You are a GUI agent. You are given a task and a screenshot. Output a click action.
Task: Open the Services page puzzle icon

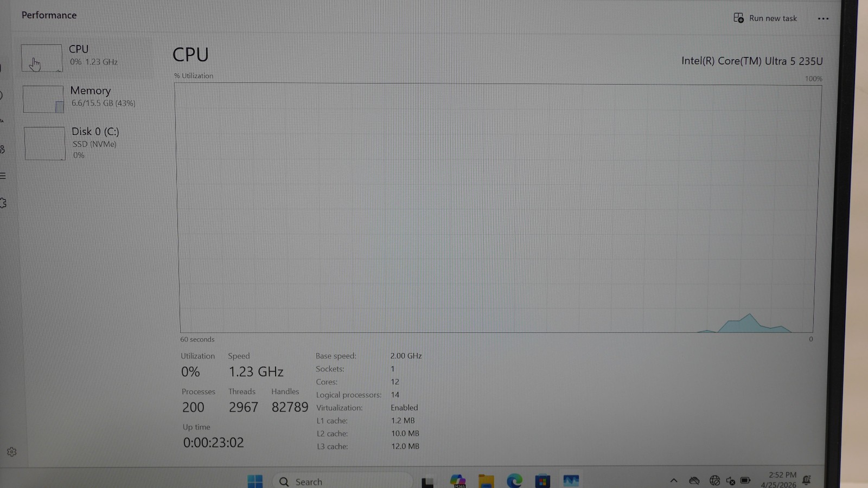point(3,203)
